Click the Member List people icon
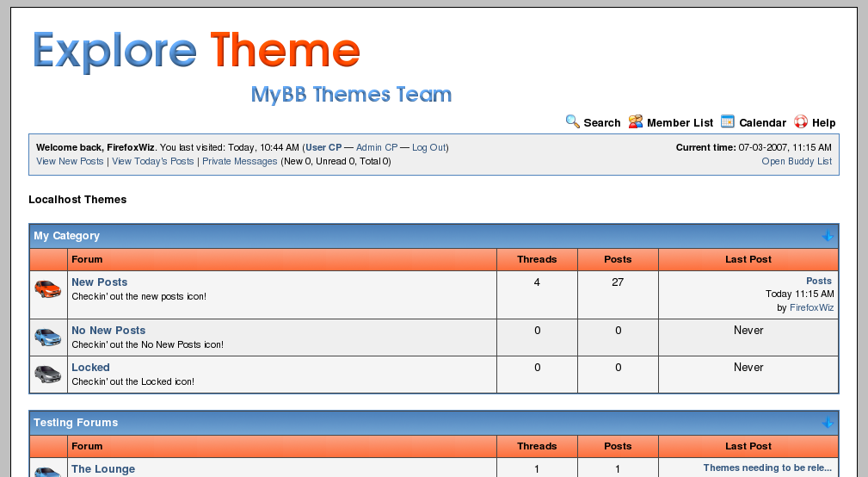The height and width of the screenshot is (477, 868). 636,121
